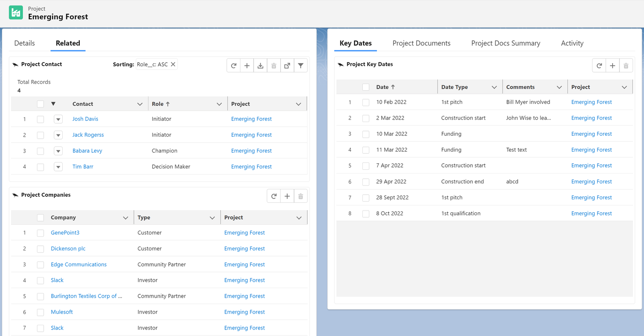
Task: Click the bird icon next to Project Companies
Action: [x=15, y=195]
